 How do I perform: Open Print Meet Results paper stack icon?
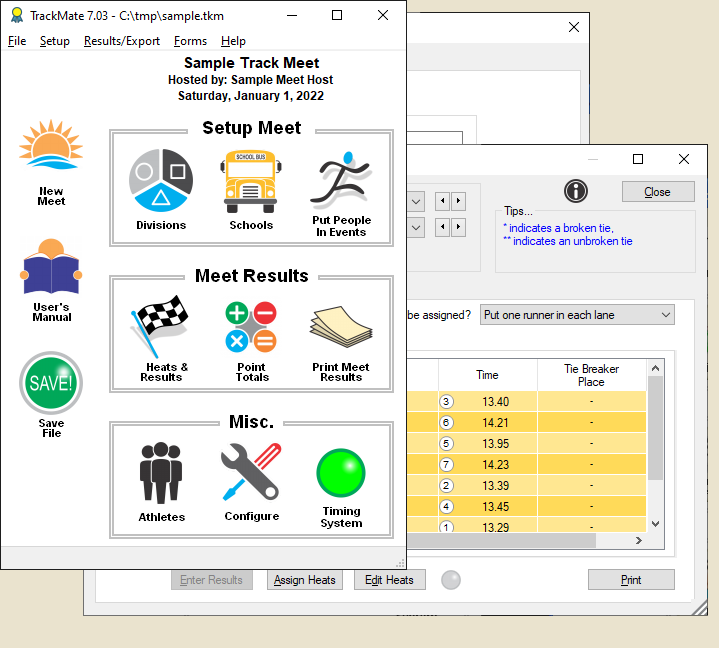point(341,327)
